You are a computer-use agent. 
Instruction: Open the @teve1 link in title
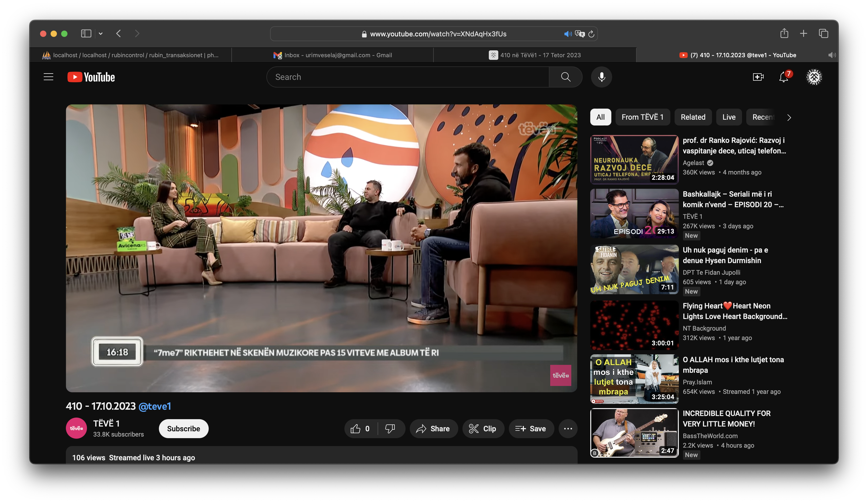point(155,406)
